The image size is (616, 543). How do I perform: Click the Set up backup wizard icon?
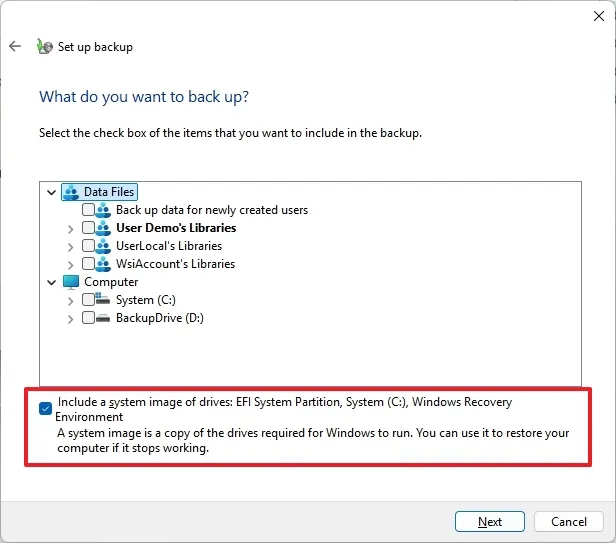point(45,46)
